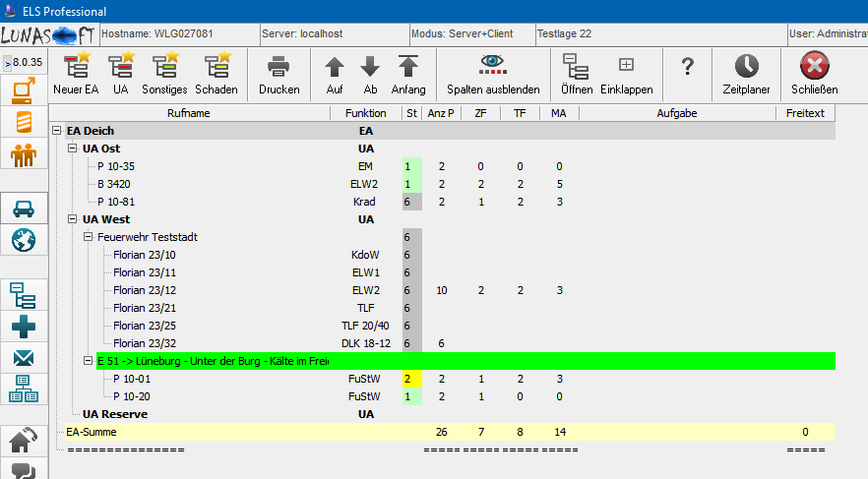
Task: Open the vehicle car icon in sidebar
Action: (x=24, y=209)
